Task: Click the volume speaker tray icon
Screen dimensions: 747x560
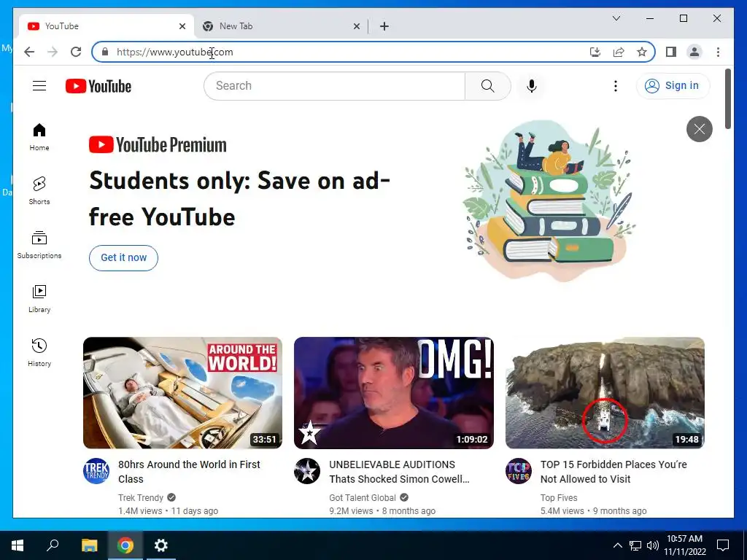Action: [x=653, y=545]
